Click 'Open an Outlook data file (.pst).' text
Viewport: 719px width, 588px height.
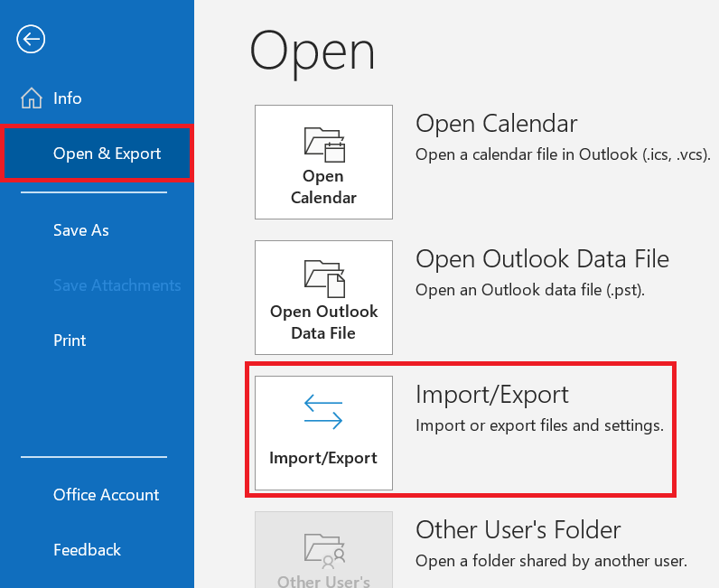pos(530,290)
